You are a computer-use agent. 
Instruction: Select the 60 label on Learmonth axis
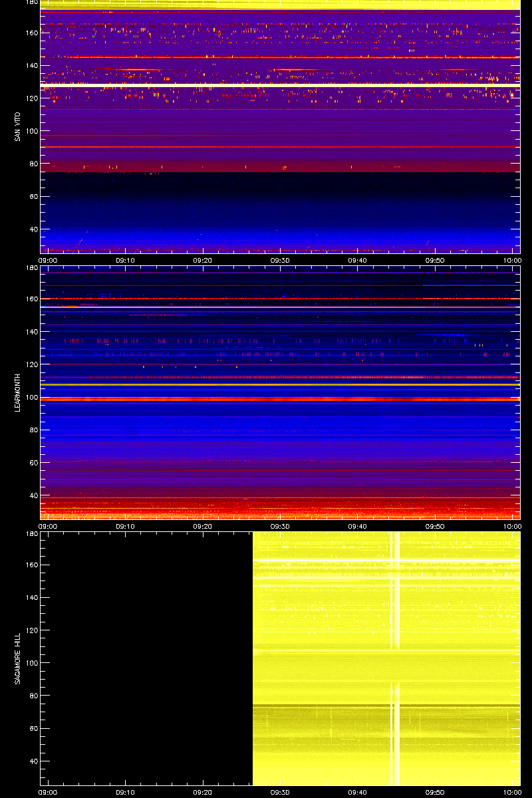(x=33, y=462)
